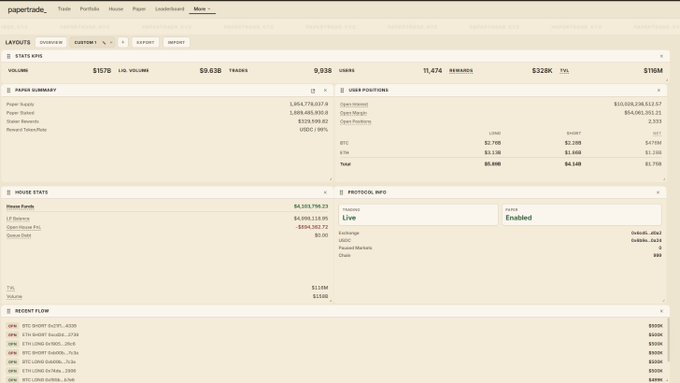
Task: Click the Export layout button
Action: 145,43
